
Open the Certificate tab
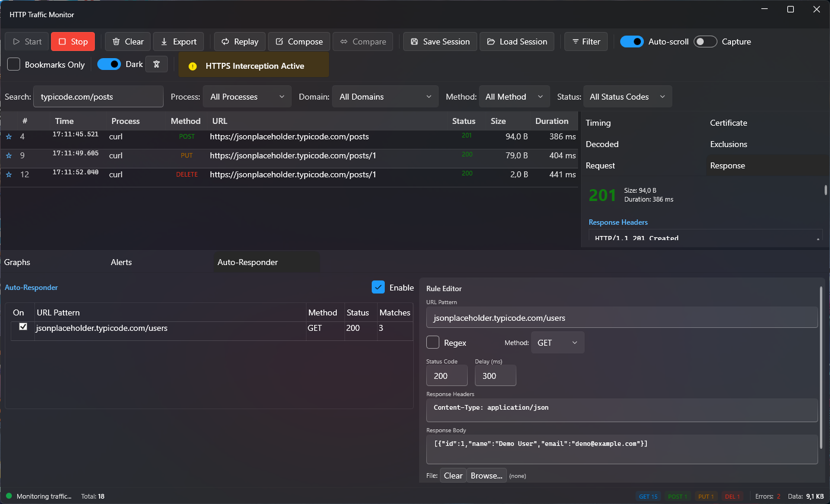click(729, 123)
